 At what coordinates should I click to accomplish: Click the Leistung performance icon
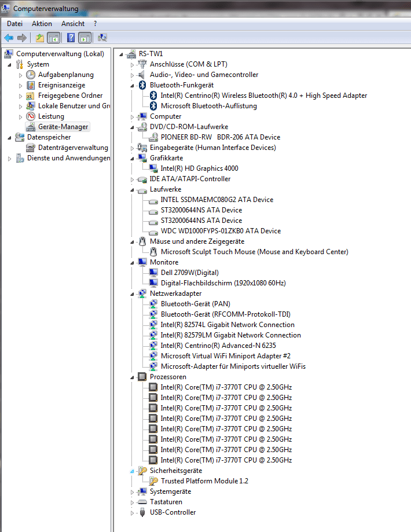(31, 116)
